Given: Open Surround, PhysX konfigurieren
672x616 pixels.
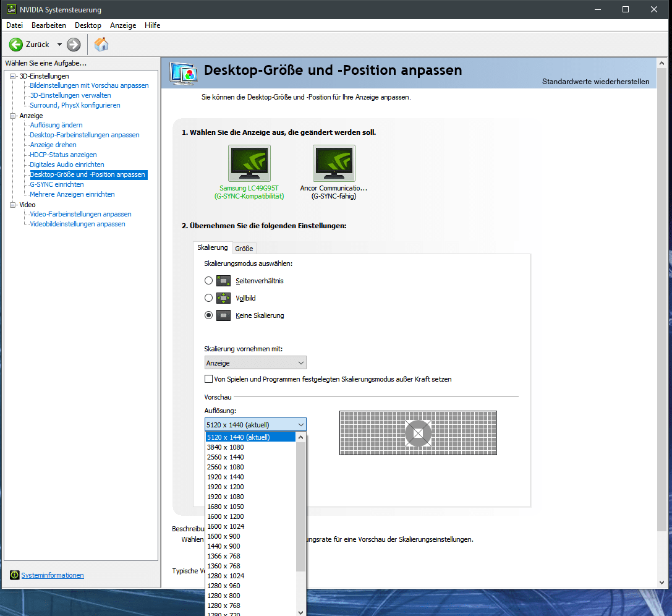Looking at the screenshot, I should pos(75,106).
